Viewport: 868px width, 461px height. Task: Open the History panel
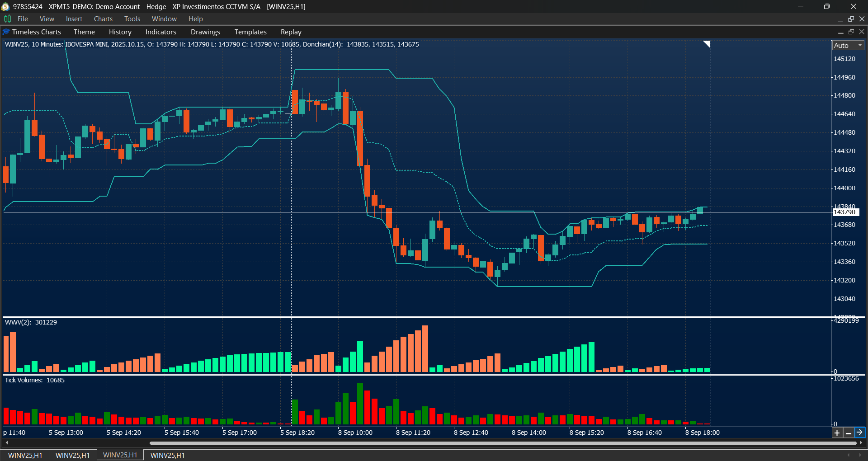pos(120,32)
